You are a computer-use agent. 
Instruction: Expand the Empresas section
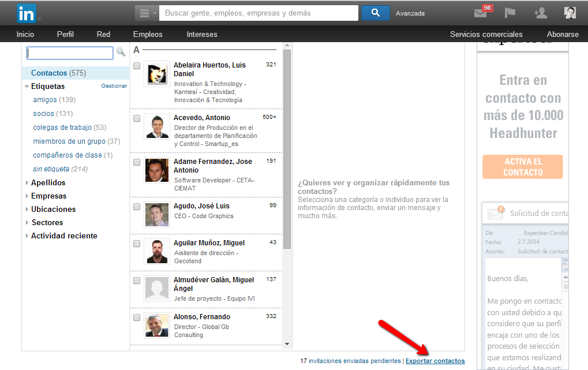click(x=27, y=196)
